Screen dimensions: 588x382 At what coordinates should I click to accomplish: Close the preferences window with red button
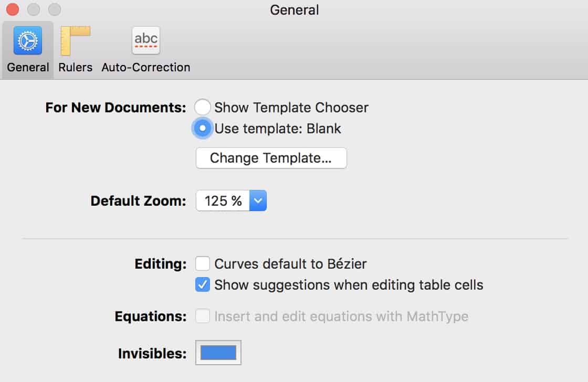[x=13, y=9]
